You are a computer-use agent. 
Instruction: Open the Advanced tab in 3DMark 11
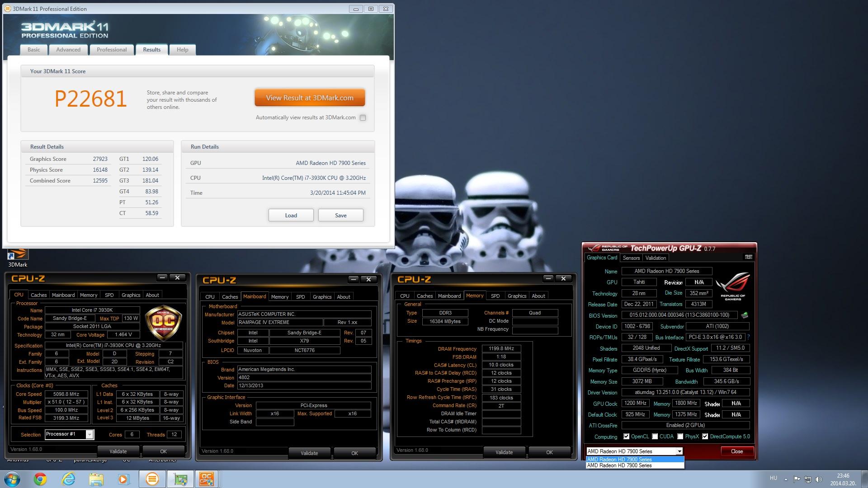[68, 50]
